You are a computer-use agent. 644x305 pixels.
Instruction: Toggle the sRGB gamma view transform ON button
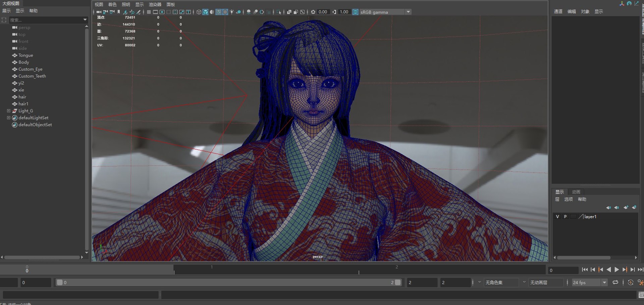click(355, 12)
